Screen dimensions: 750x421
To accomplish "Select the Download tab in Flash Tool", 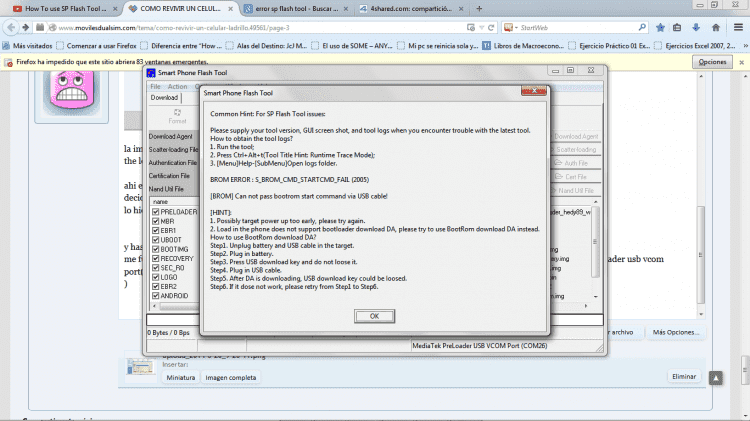I will coord(164,98).
